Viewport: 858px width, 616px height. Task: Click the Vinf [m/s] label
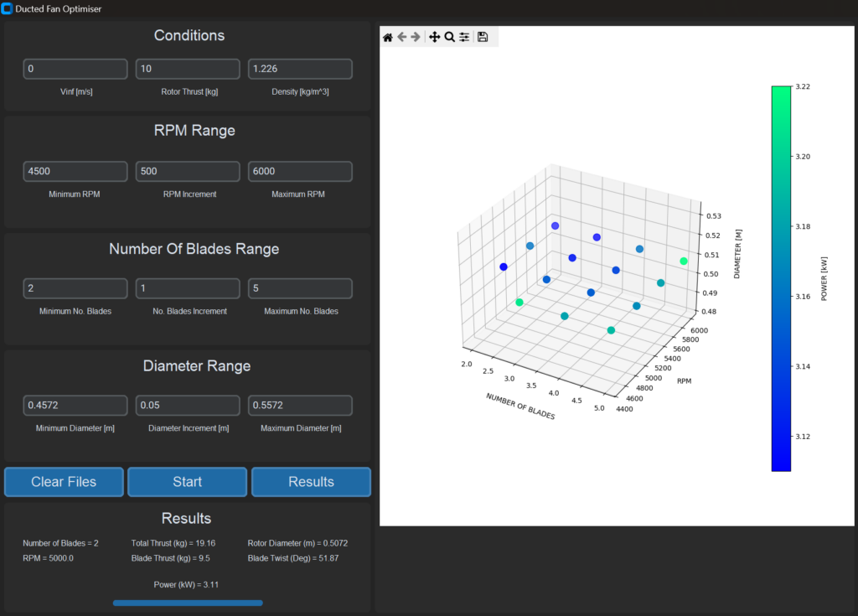coord(76,92)
